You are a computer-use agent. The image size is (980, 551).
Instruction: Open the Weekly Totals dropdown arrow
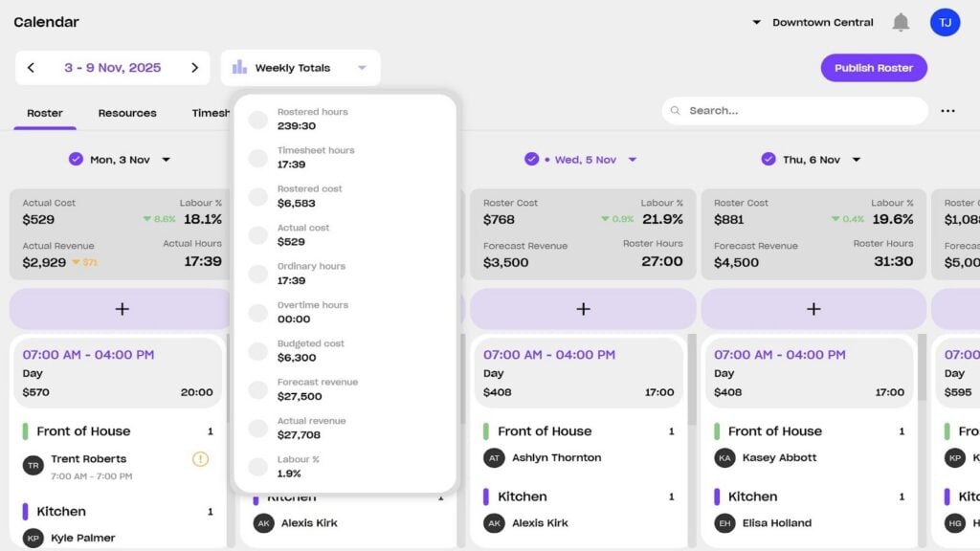tap(362, 67)
